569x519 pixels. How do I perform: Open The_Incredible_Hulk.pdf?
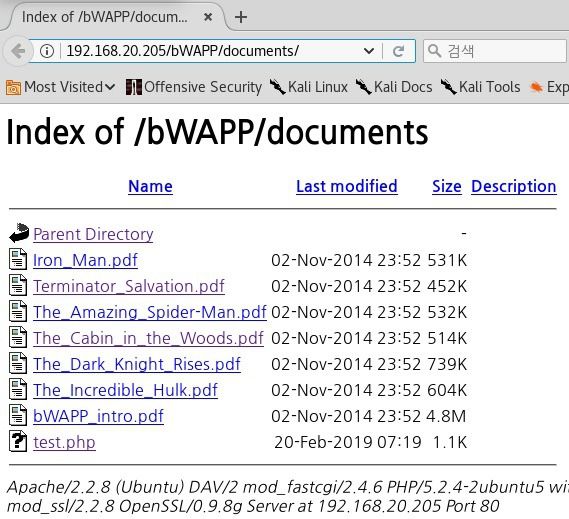[x=125, y=391]
